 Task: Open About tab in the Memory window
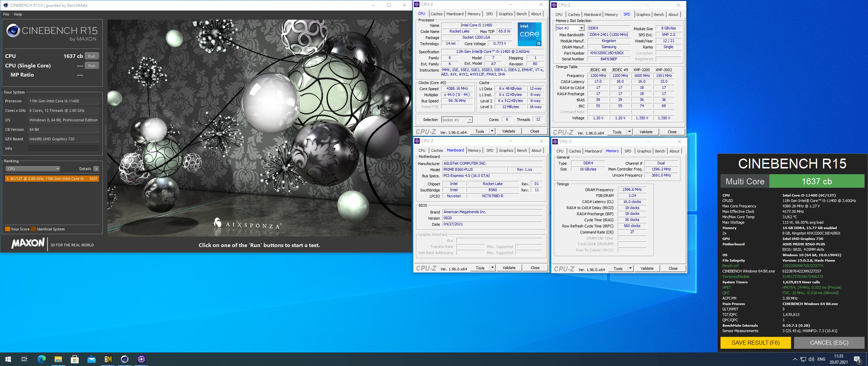click(674, 151)
